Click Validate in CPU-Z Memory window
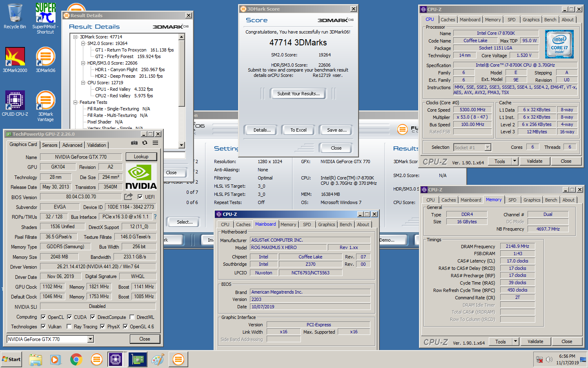Viewport: 588px width, 368px height. coord(535,341)
